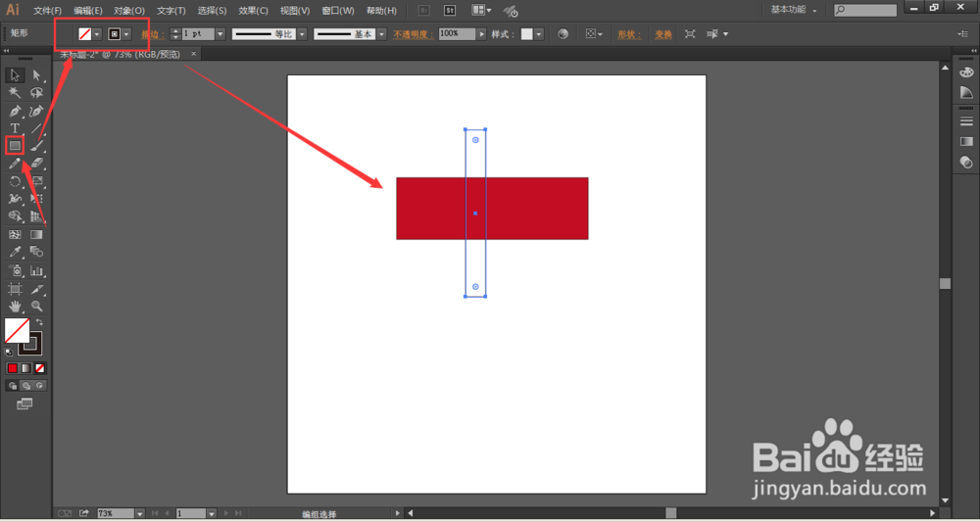Reset to default fill and stroke
This screenshot has width=980, height=522.
[9, 353]
